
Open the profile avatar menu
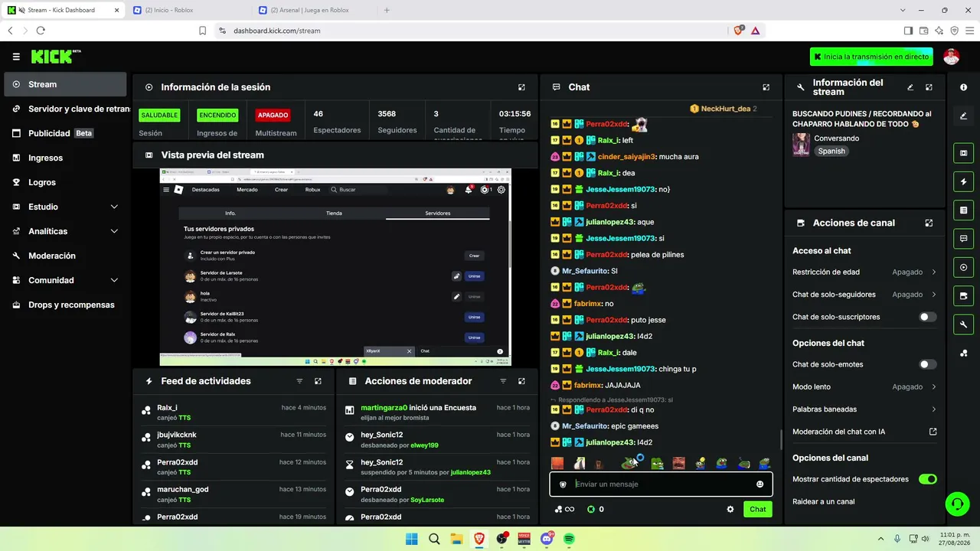click(x=951, y=57)
